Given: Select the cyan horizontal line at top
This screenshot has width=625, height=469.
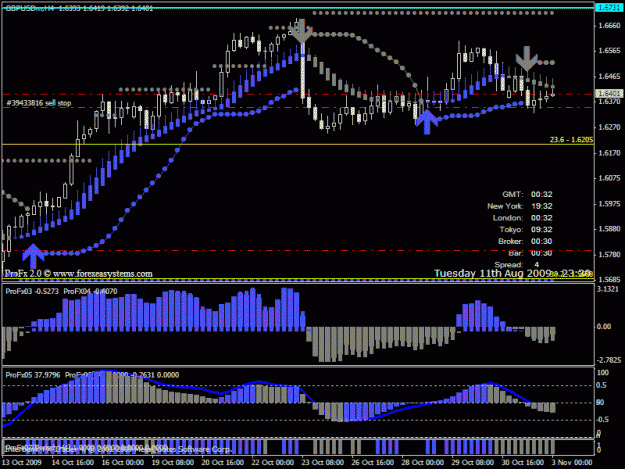Looking at the screenshot, I should click(x=297, y=7).
